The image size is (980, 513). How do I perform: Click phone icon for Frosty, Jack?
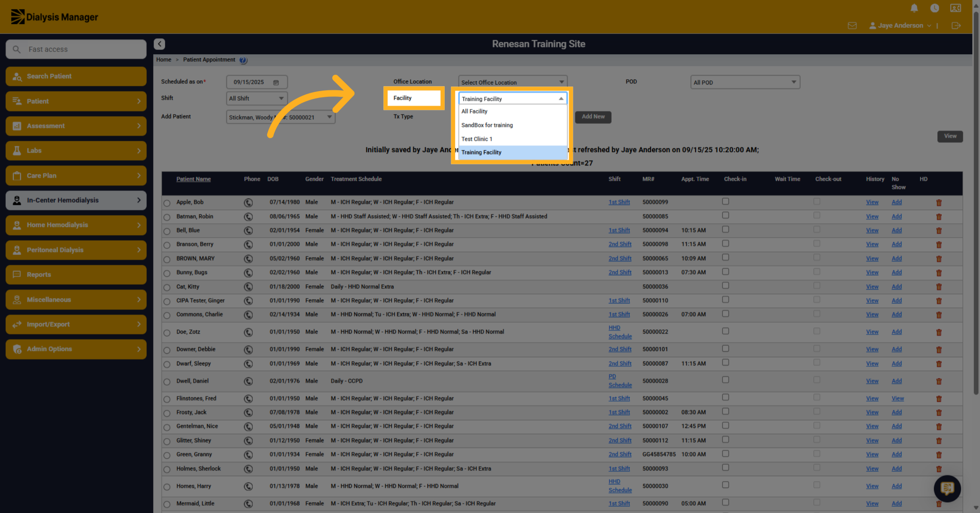248,413
